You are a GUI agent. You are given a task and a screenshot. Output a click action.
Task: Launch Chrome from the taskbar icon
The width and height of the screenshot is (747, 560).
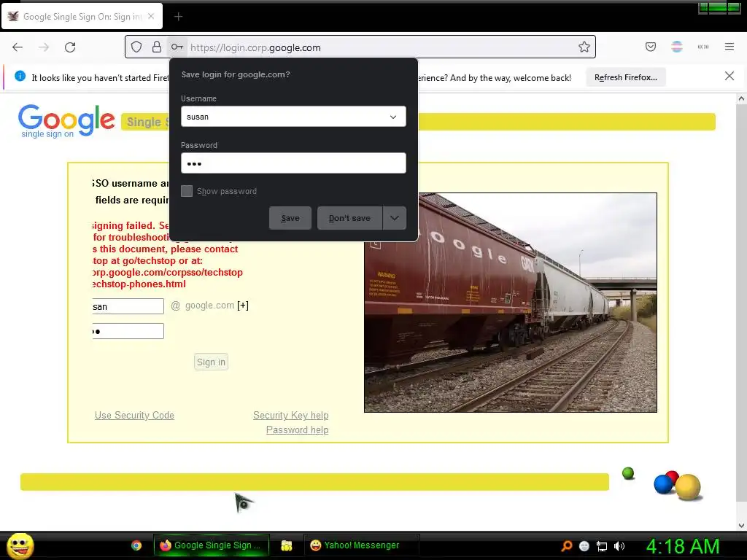[x=136, y=545]
